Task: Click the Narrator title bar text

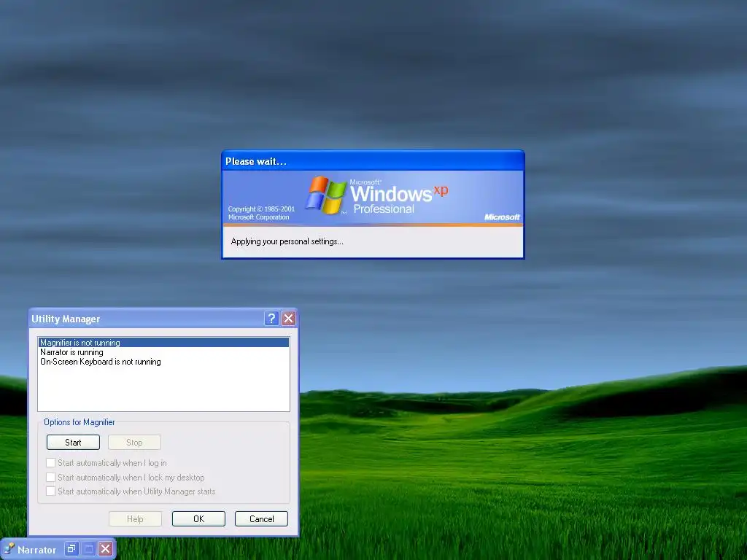Action: [x=36, y=550]
